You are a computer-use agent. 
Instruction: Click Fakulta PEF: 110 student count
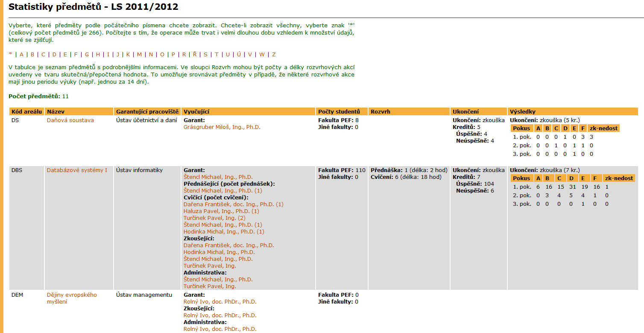coord(342,170)
